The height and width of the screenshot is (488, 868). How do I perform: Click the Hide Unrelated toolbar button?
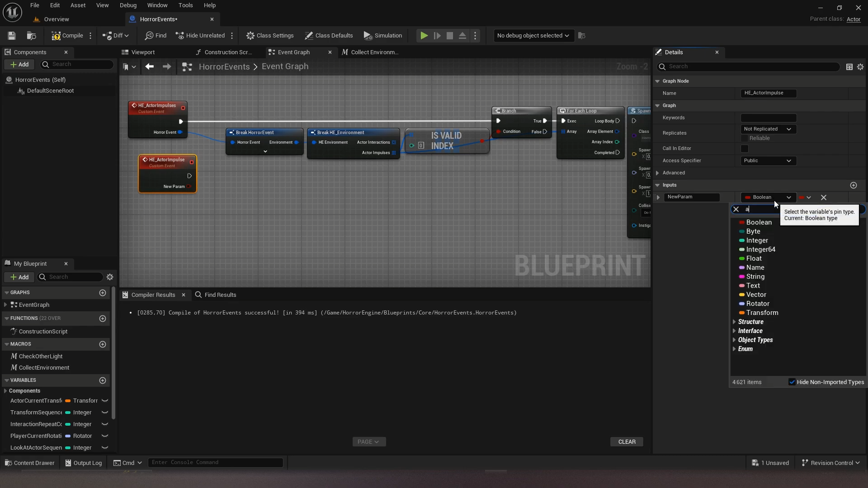coord(200,36)
